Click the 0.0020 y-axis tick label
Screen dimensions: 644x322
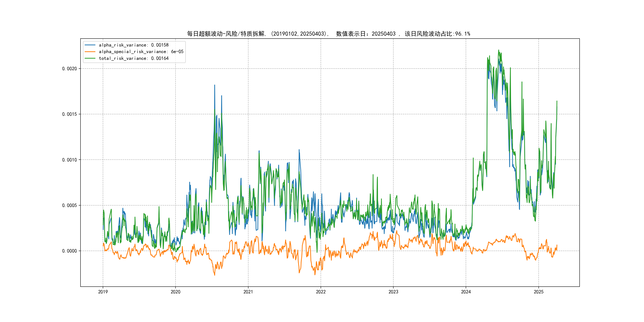click(70, 69)
